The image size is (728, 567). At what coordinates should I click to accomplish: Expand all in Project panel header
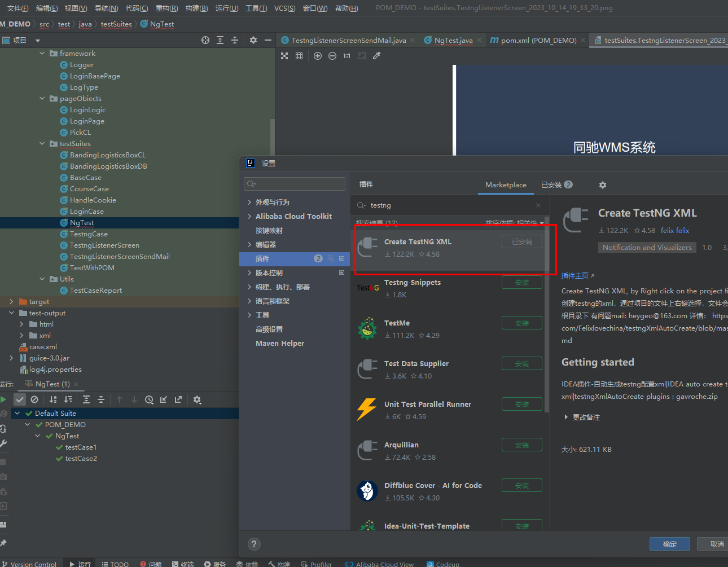[220, 40]
